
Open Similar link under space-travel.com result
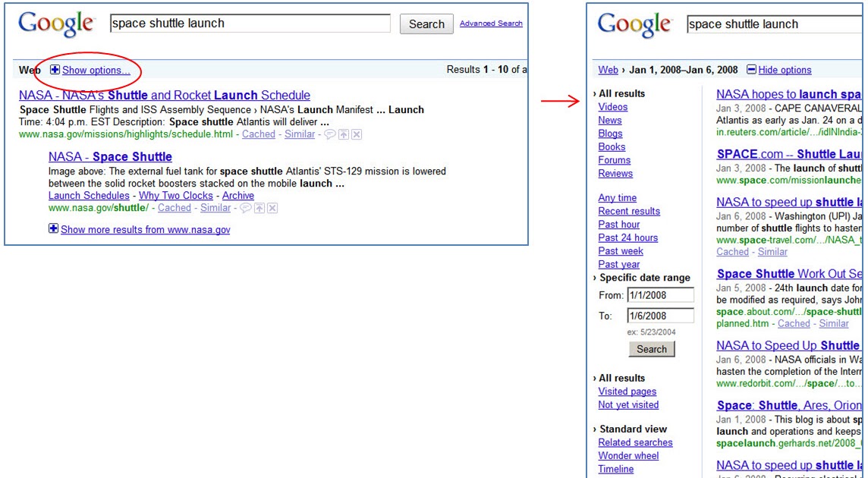pyautogui.click(x=772, y=251)
